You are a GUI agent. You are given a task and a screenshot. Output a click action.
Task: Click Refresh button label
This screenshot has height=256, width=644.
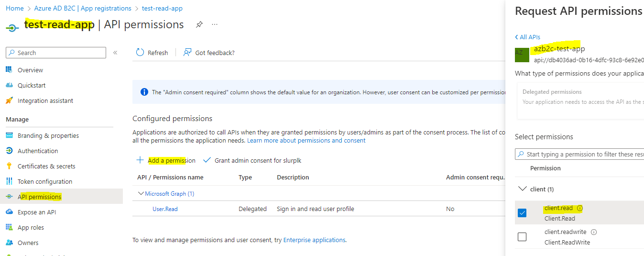click(158, 53)
